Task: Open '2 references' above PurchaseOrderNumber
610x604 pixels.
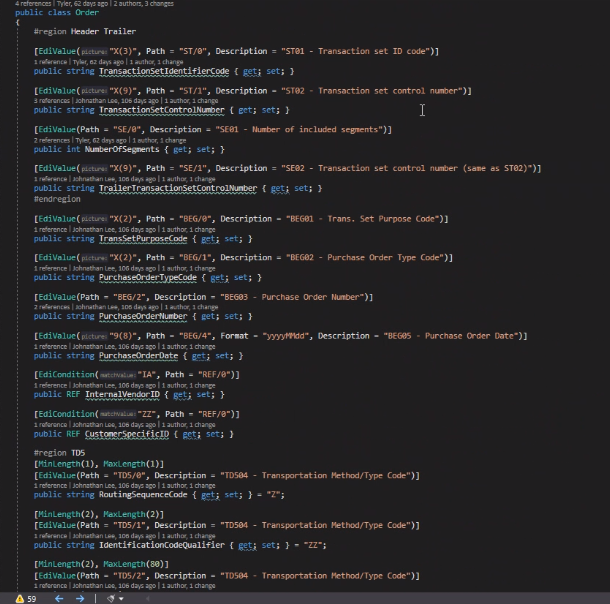Action: 52,307
